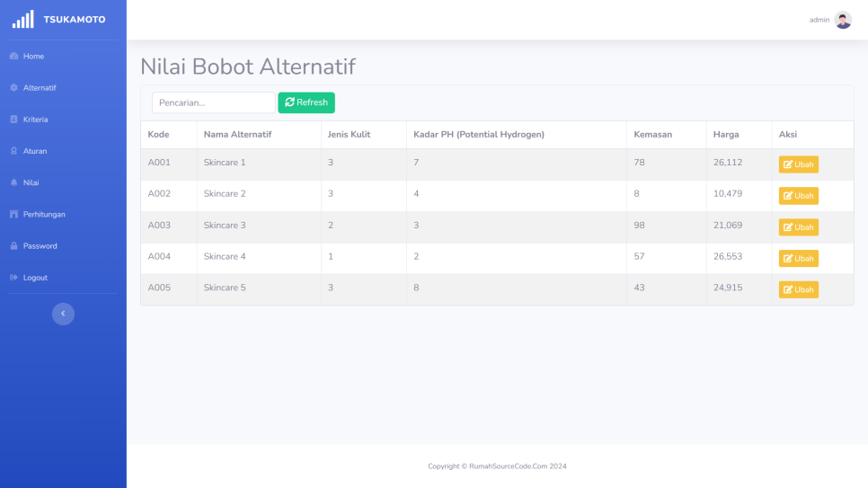868x488 pixels.
Task: Click the Password lock icon in sidebar
Action: [13, 246]
